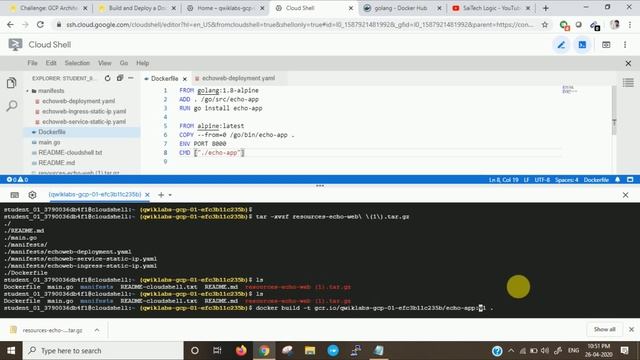Add a new terminal session with plus
This screenshot has width=640, height=360.
pyautogui.click(x=161, y=195)
